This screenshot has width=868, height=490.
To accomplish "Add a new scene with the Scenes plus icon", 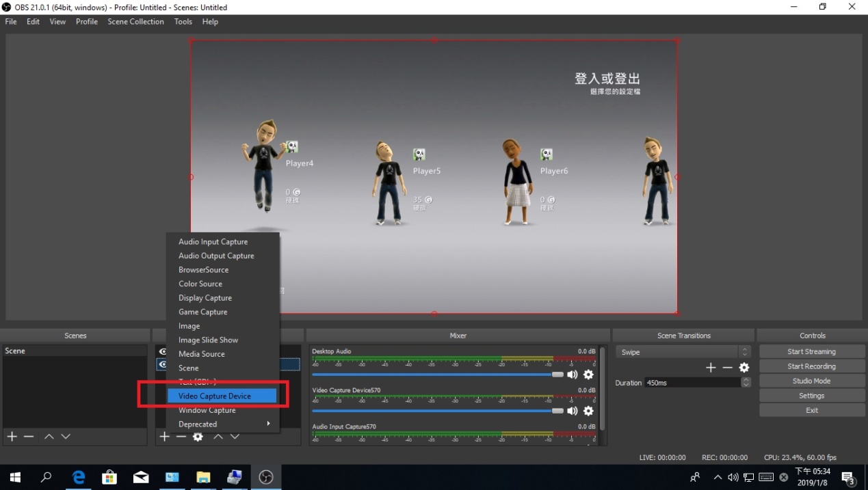I will pyautogui.click(x=12, y=437).
